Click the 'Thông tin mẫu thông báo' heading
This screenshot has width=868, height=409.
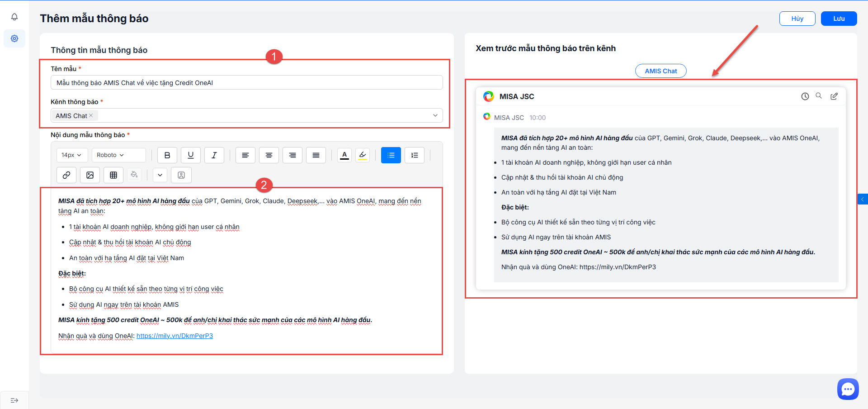99,50
